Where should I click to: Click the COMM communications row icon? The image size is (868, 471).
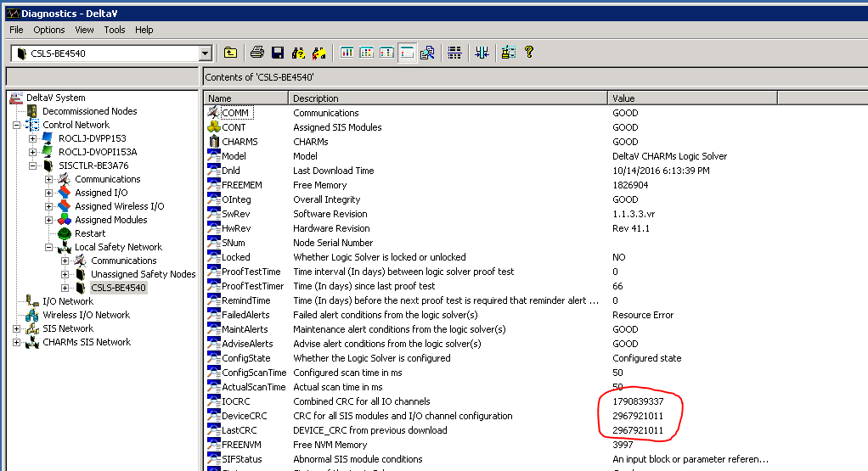(x=214, y=113)
